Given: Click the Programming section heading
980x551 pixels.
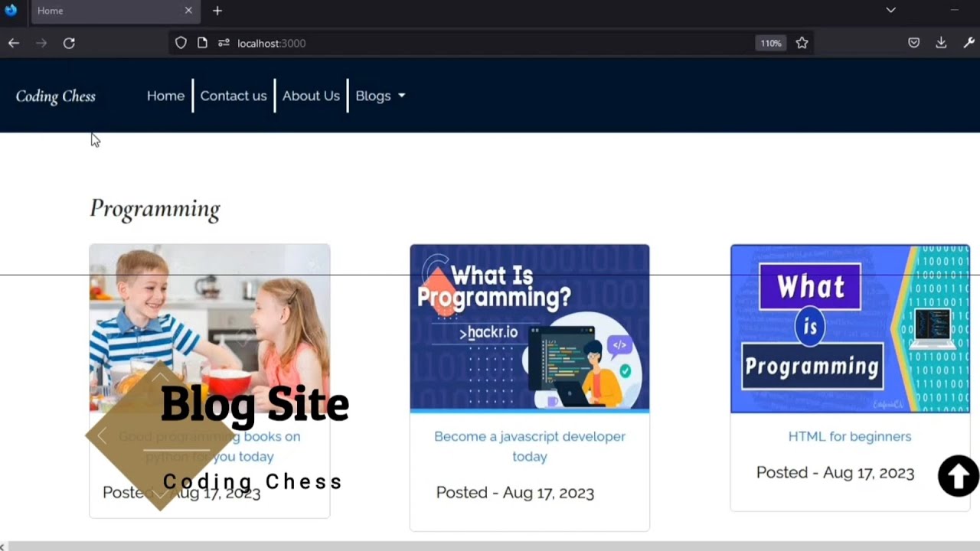Looking at the screenshot, I should [155, 209].
